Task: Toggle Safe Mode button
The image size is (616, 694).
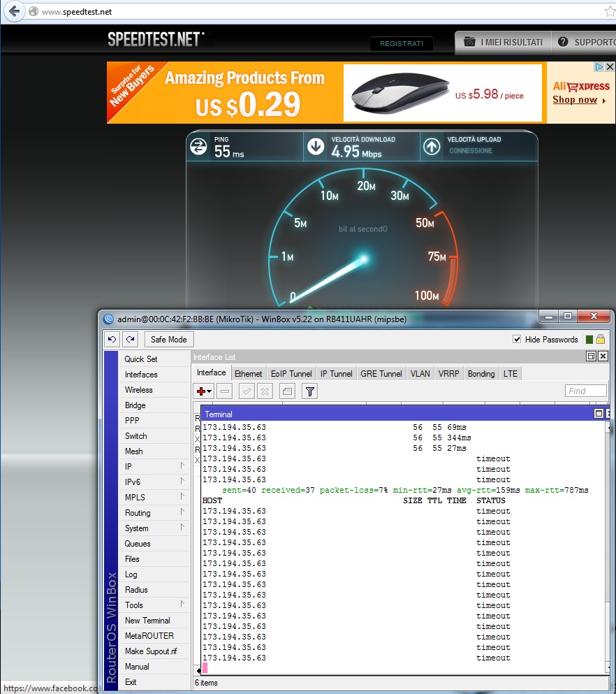Action: coord(169,340)
